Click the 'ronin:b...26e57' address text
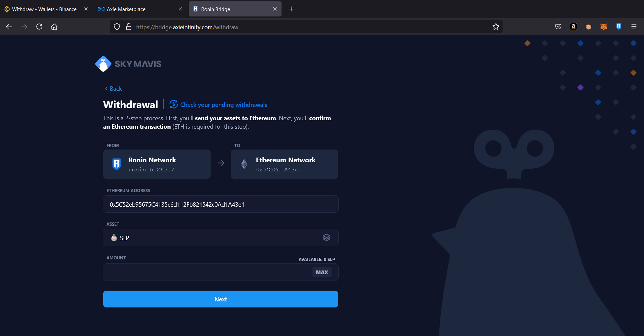644x336 pixels. tap(151, 170)
